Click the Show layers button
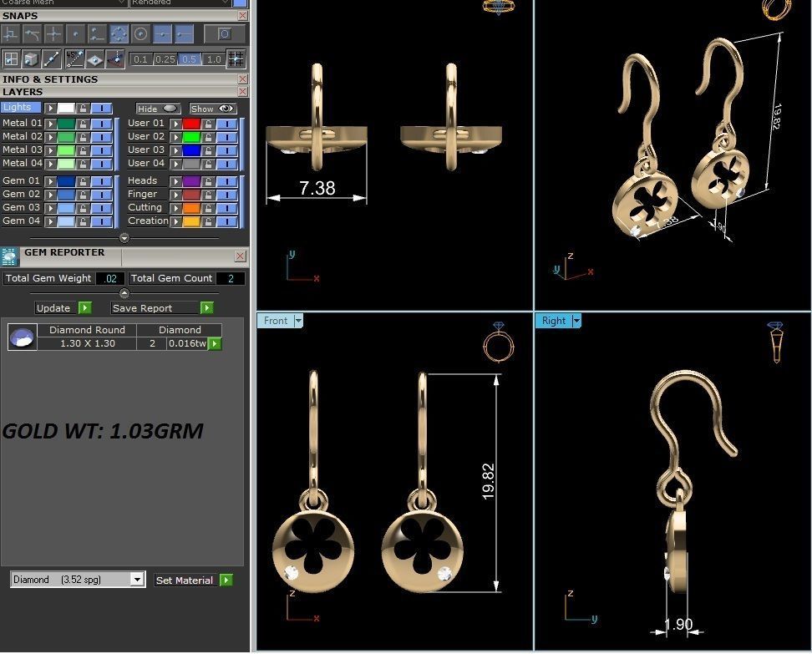 point(213,109)
